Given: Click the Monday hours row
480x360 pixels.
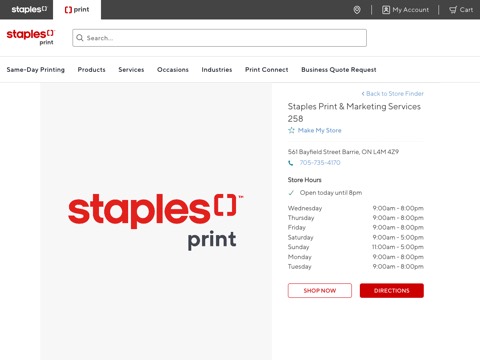Looking at the screenshot, I should [x=356, y=257].
